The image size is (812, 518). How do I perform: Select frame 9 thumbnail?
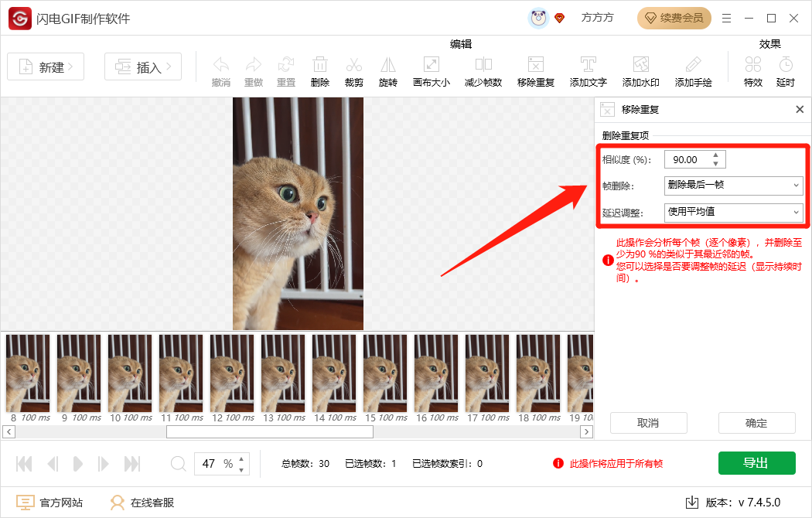(79, 373)
